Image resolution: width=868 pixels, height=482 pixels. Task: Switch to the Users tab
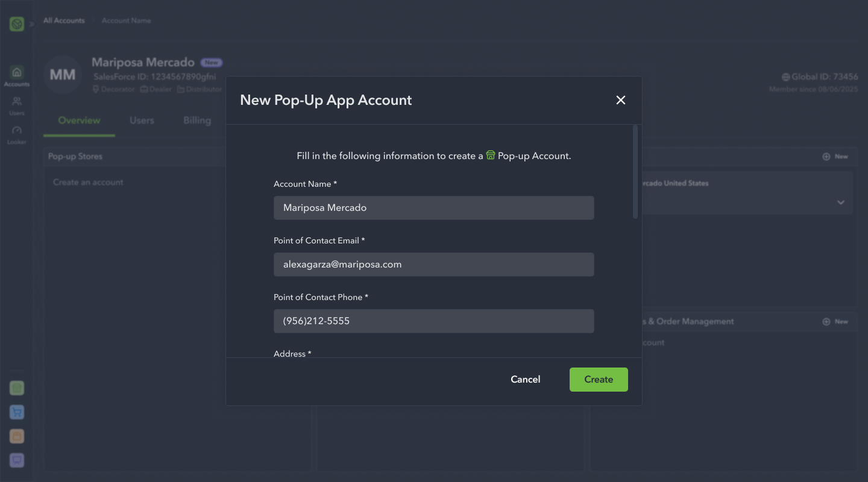[142, 120]
